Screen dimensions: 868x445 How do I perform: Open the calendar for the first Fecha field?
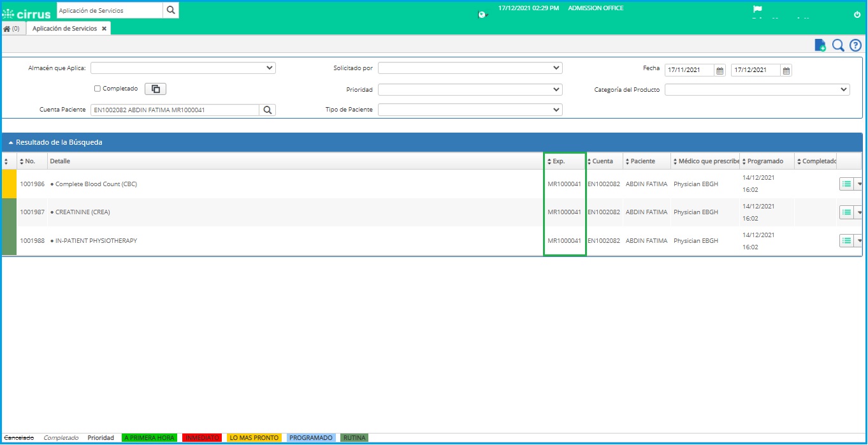click(719, 70)
